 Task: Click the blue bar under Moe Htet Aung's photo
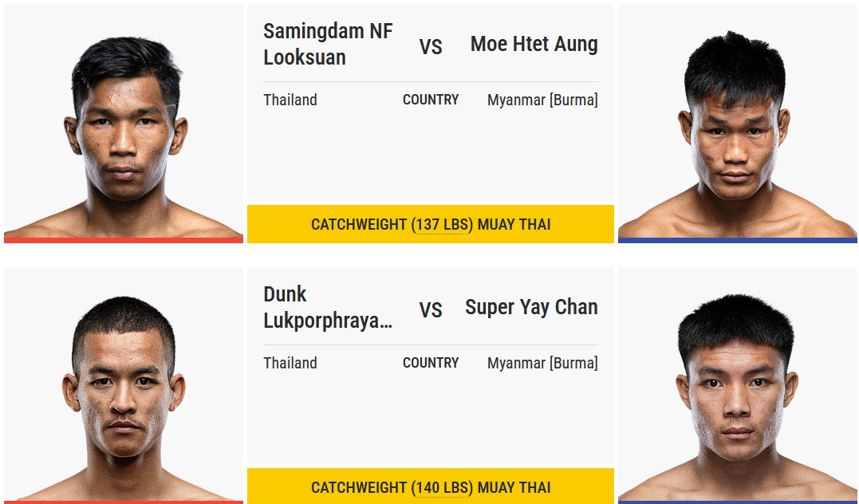point(738,240)
